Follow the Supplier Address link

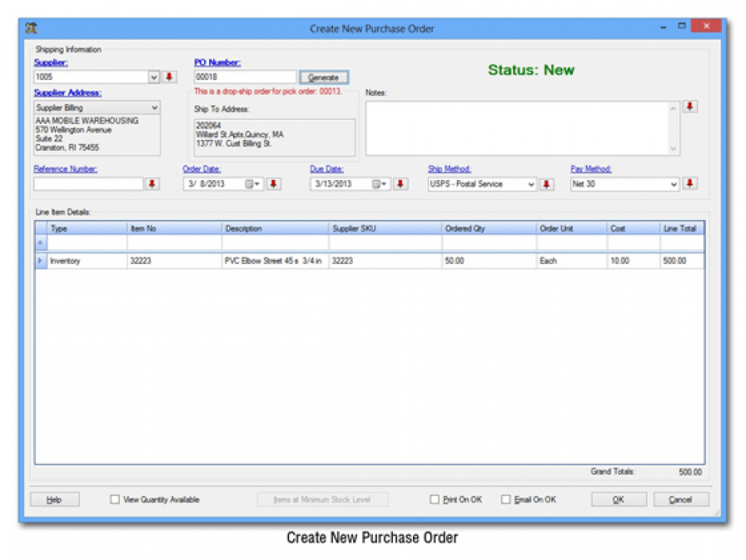pos(68,93)
